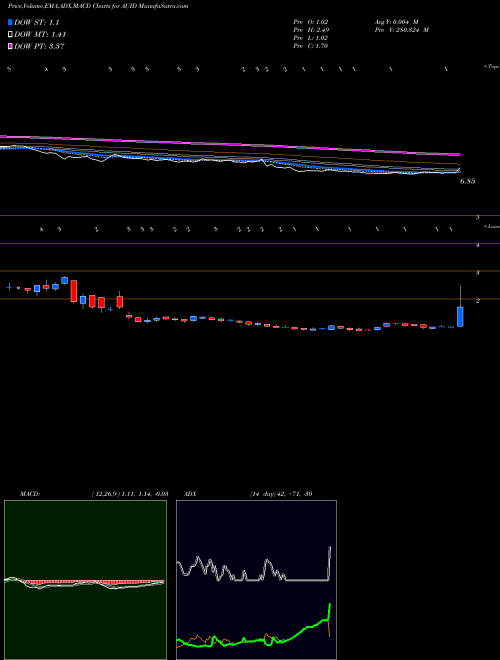Click the 'Pre V: 289.324 M' volume text
This screenshot has width=500, height=660.
[401, 30]
